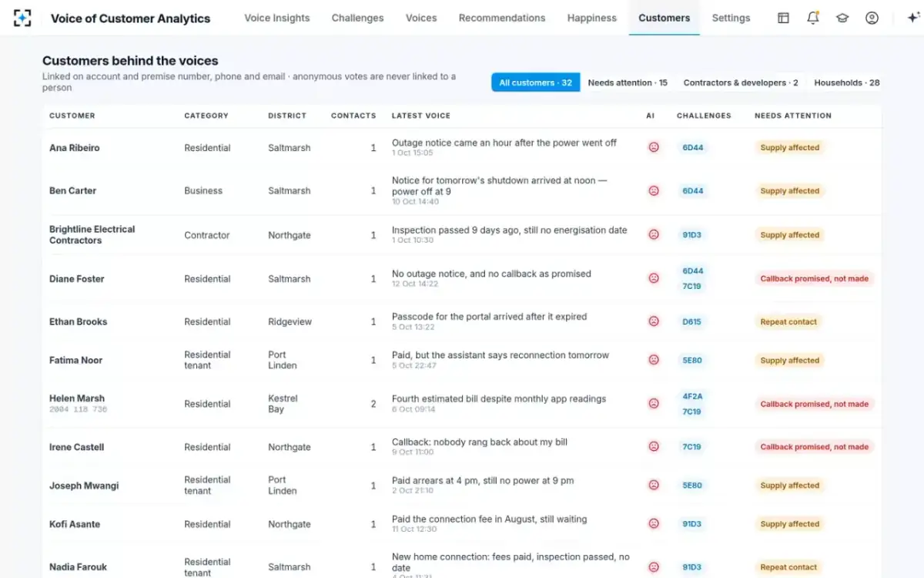Click the sad face icon in Nadia Farouk's row
Image resolution: width=924 pixels, height=578 pixels.
[x=654, y=567]
